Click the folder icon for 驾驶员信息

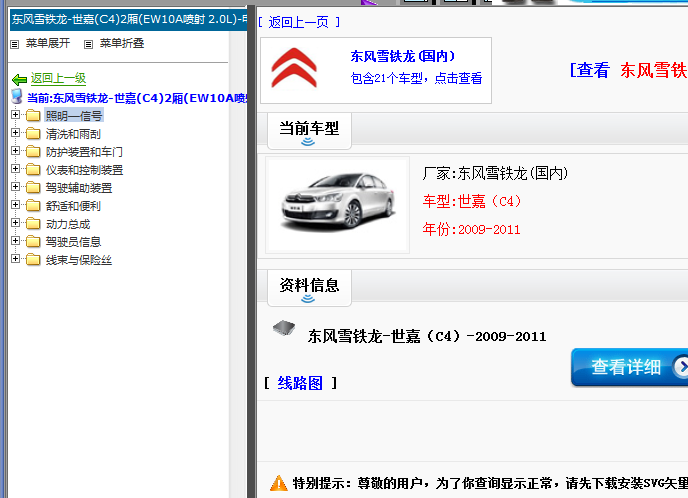(x=33, y=242)
